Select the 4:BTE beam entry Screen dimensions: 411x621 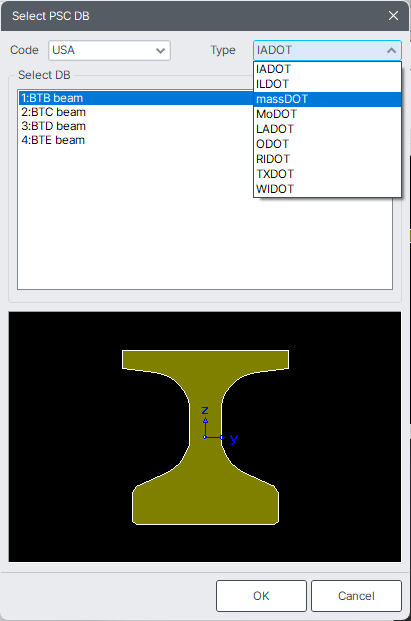pos(53,140)
